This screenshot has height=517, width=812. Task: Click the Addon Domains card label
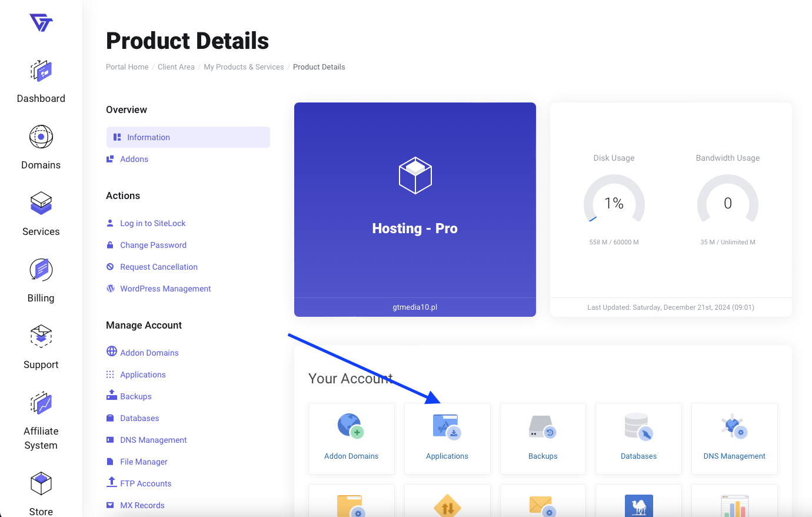351,456
